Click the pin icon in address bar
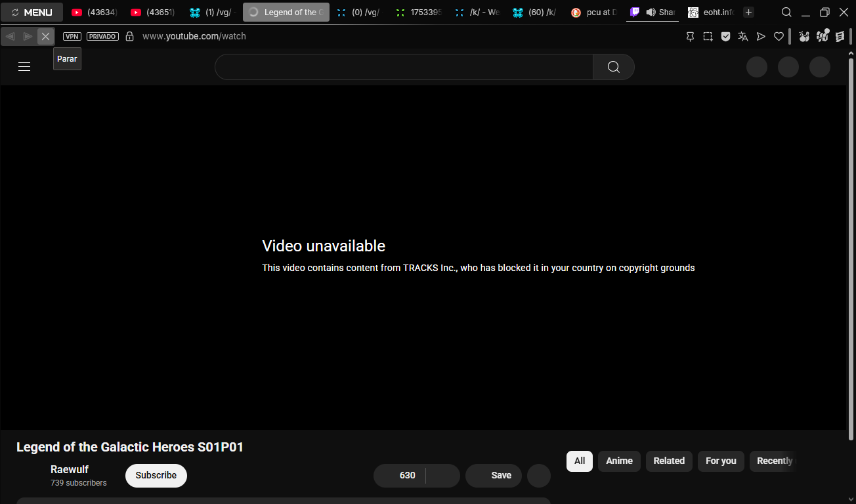Viewport: 856px width, 504px height. [x=690, y=37]
